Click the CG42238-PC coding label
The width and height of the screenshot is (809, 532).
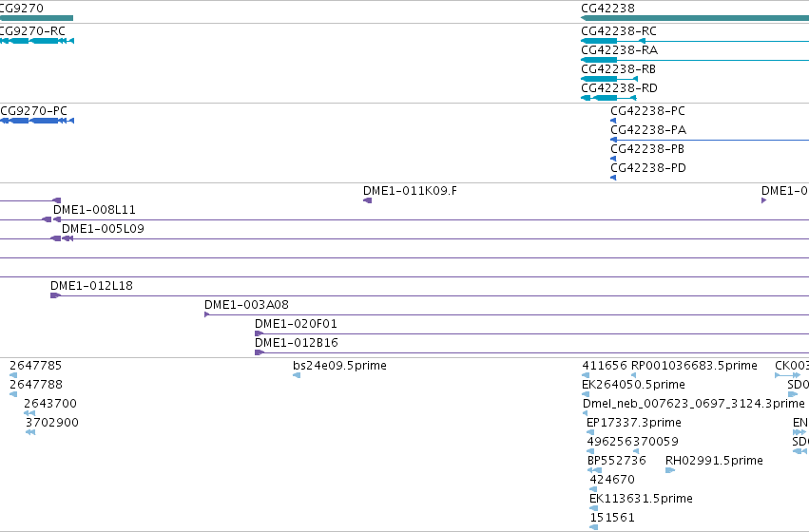click(x=647, y=111)
